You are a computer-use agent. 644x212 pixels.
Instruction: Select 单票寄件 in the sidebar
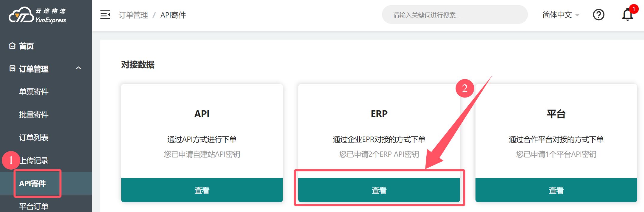[34, 92]
